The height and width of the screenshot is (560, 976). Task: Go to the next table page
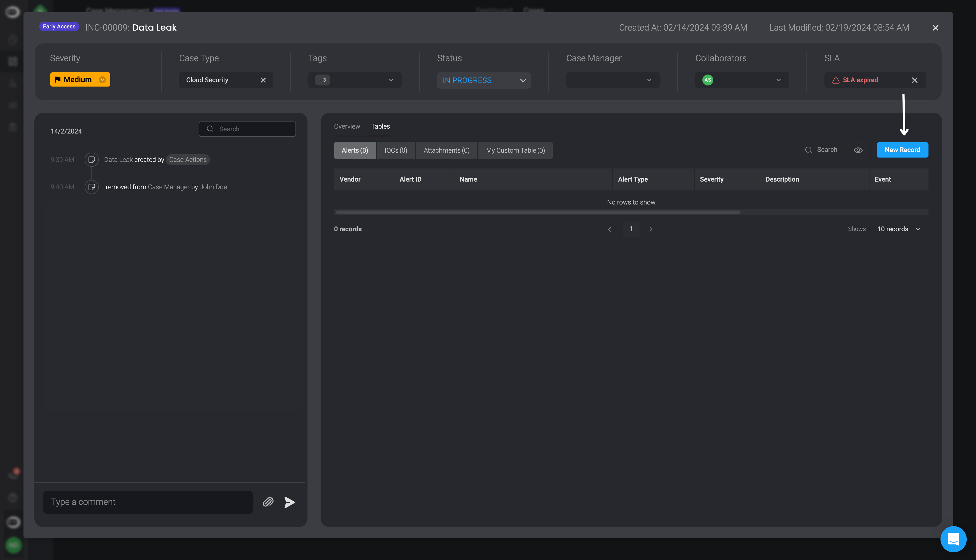coord(651,229)
